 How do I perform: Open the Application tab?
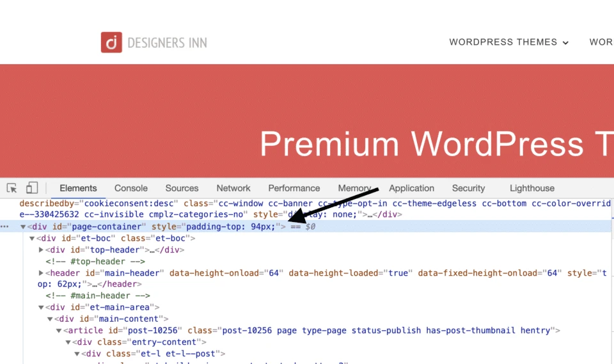(411, 188)
